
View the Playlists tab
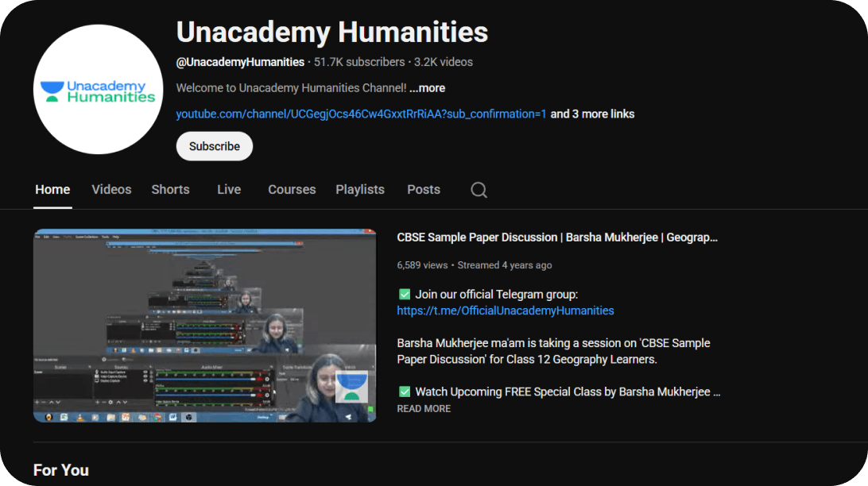tap(360, 190)
